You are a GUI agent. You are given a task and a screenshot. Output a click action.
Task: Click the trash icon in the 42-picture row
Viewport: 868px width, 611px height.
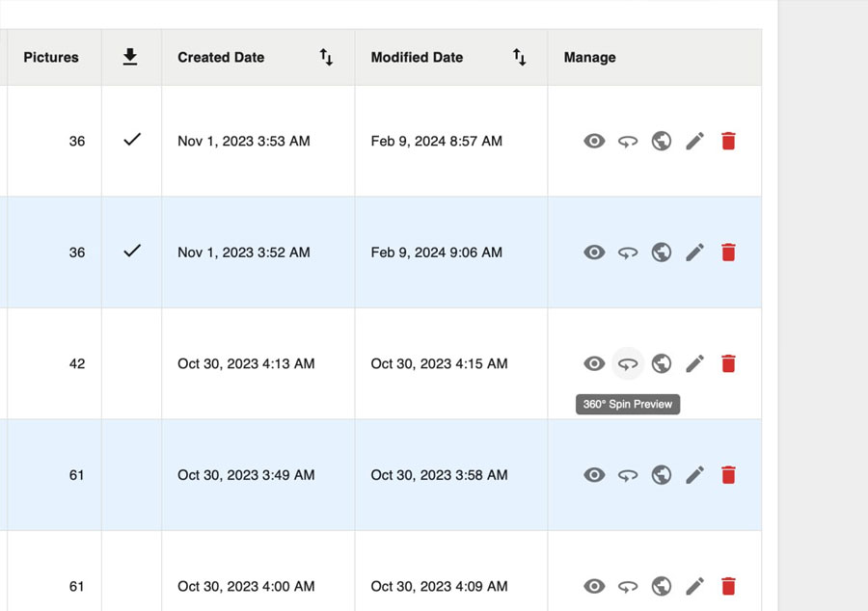pos(728,363)
